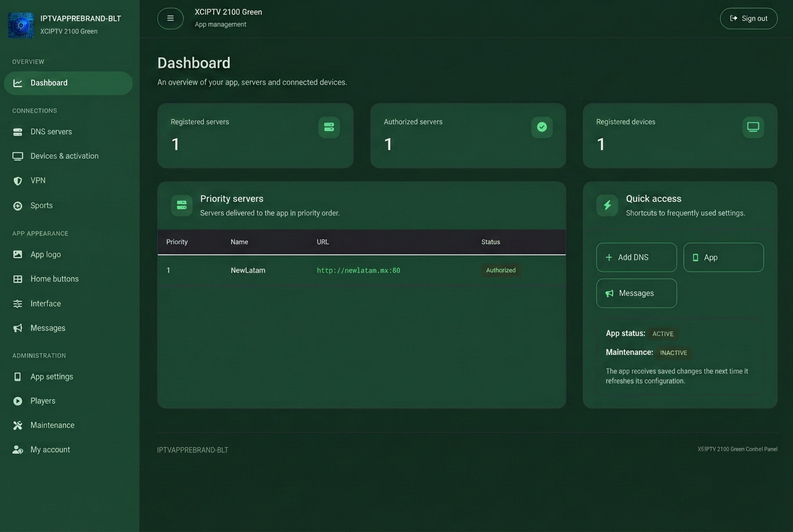This screenshot has height=532, width=793.
Task: Click the Home buttons grid icon
Action: tap(18, 279)
